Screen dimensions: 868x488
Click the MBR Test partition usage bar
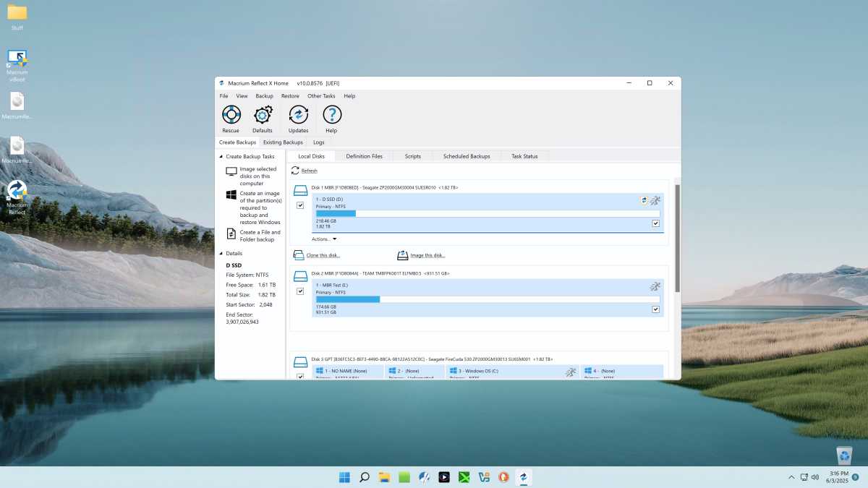point(488,299)
